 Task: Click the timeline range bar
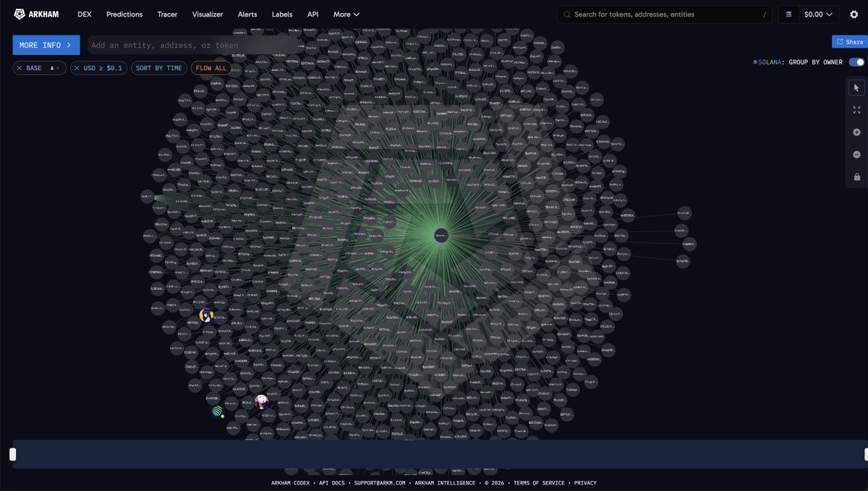[440, 454]
